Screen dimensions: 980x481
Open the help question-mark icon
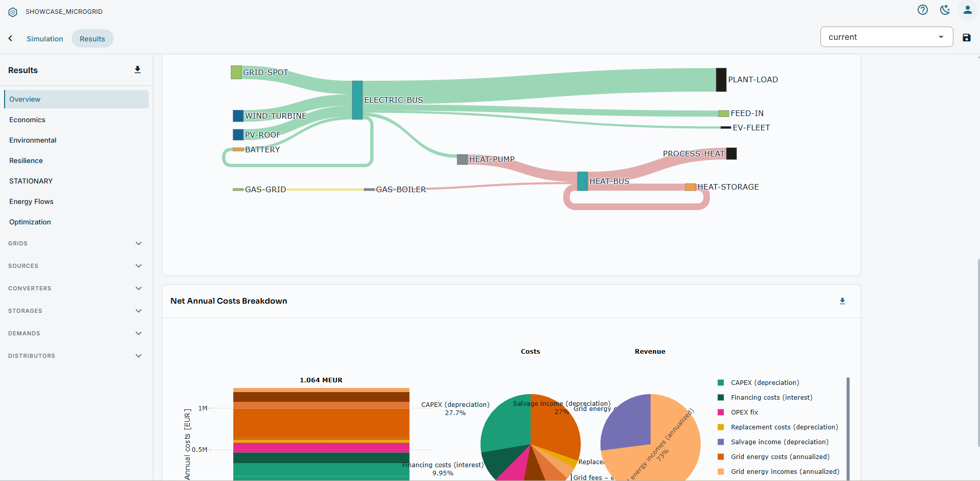pyautogui.click(x=923, y=10)
